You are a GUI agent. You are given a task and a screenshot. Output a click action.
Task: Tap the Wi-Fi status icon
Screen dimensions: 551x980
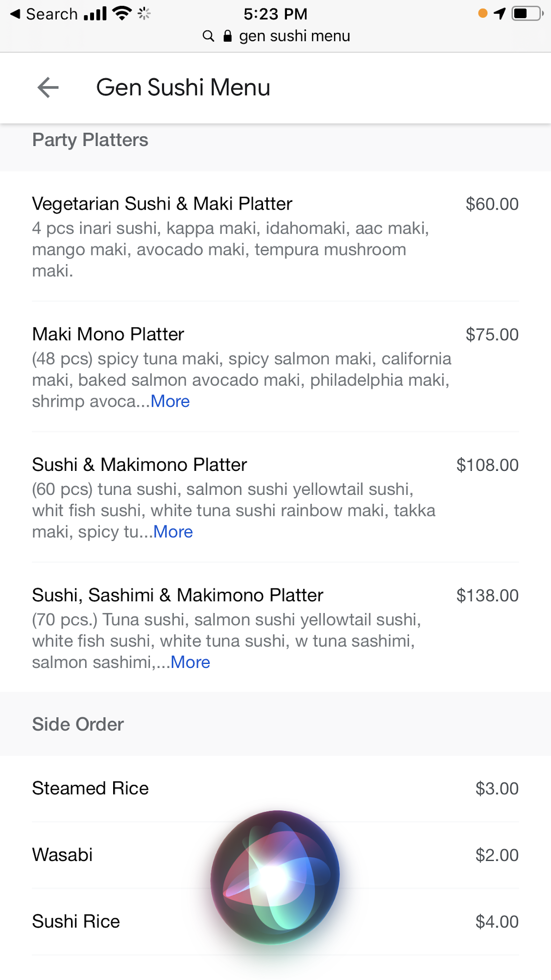point(121,14)
